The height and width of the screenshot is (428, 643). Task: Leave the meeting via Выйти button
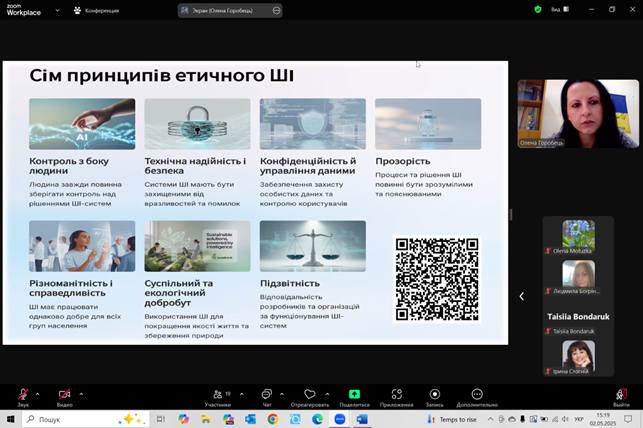pyautogui.click(x=621, y=395)
